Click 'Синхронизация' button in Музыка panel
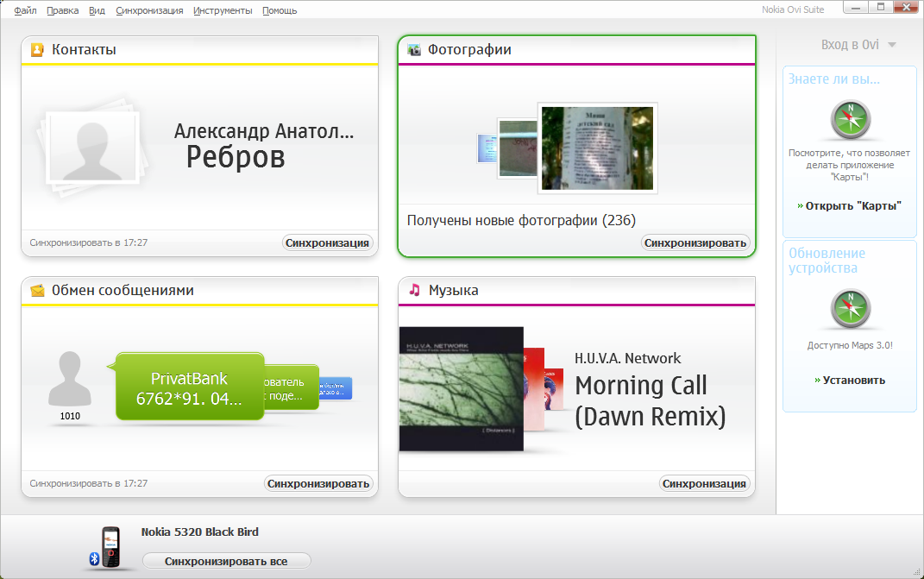This screenshot has width=924, height=579. click(704, 483)
